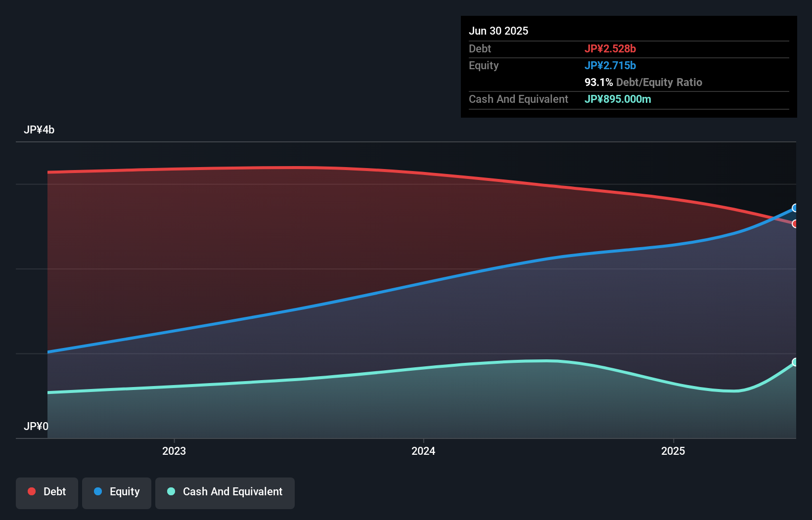
Task: Toggle the Cash And Equivalent series visibility
Action: click(225, 493)
